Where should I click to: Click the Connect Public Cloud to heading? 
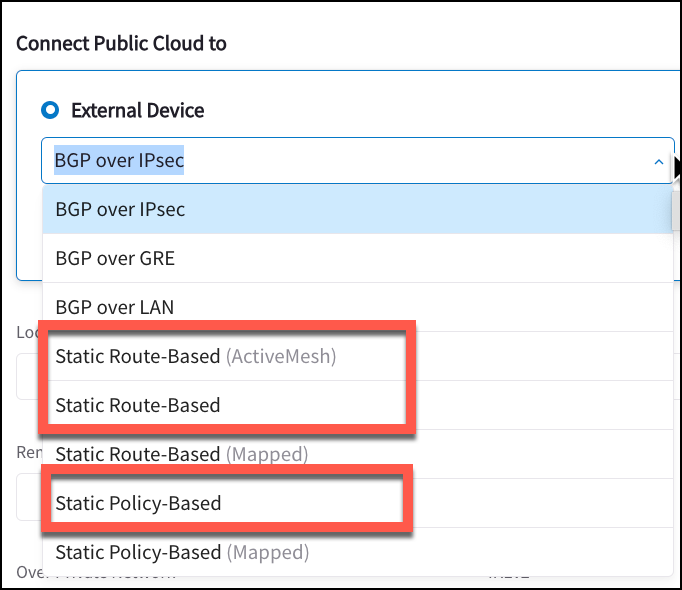(x=121, y=43)
